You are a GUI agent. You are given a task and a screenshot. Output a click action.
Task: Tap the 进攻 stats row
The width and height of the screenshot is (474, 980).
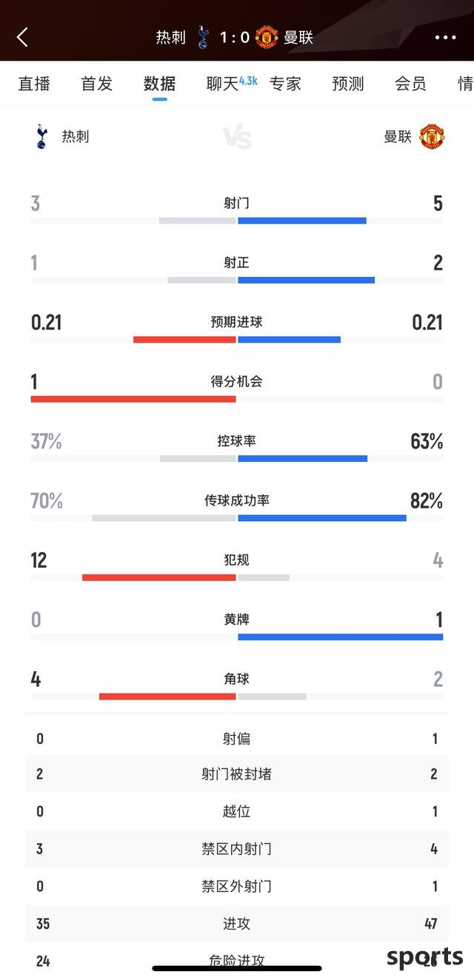pyautogui.click(x=237, y=923)
